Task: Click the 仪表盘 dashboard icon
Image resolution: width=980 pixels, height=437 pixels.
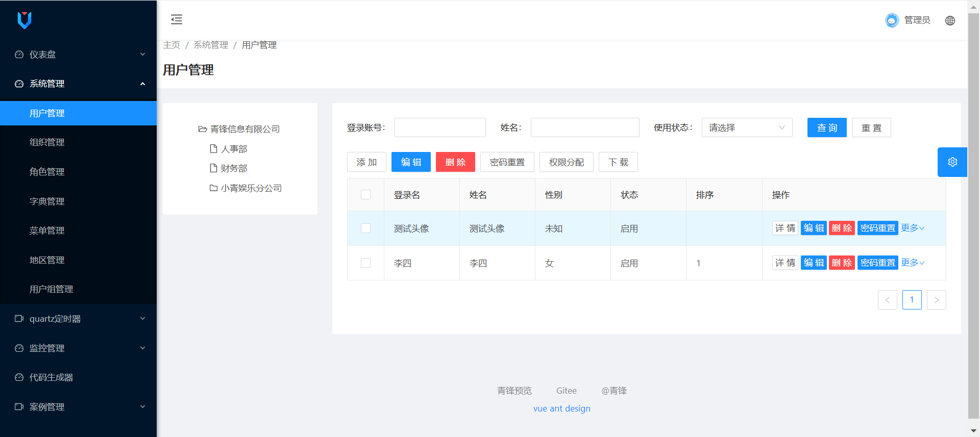Action: click(x=19, y=55)
